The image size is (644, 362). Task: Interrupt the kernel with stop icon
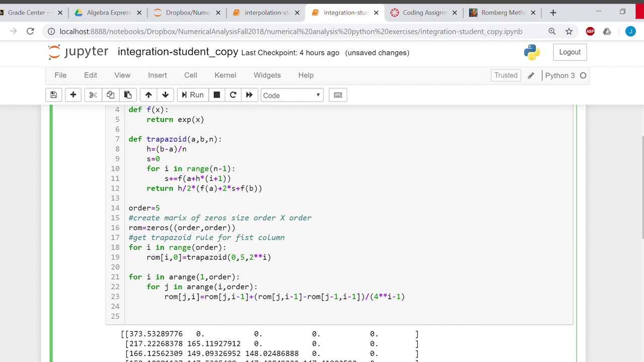pyautogui.click(x=217, y=95)
